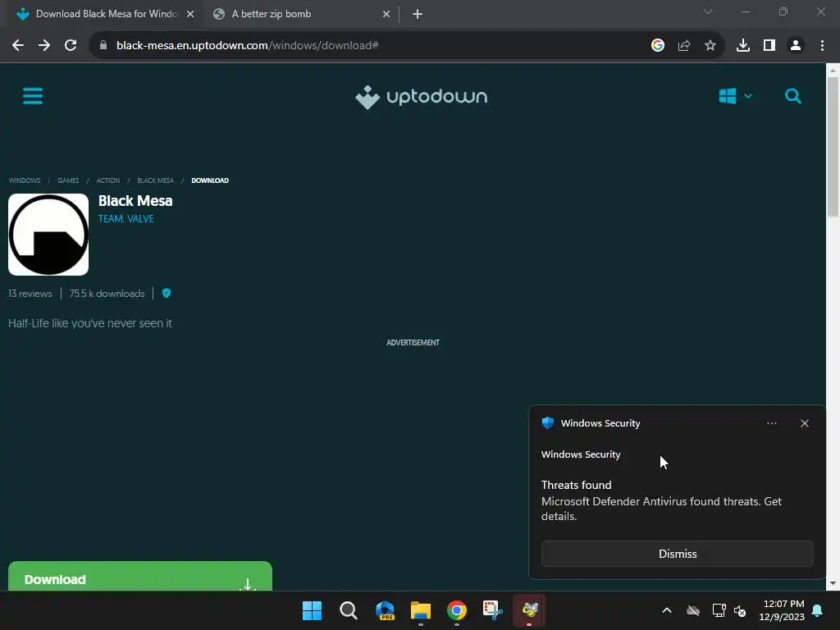
Task: Show hidden system tray icons
Action: tap(666, 610)
